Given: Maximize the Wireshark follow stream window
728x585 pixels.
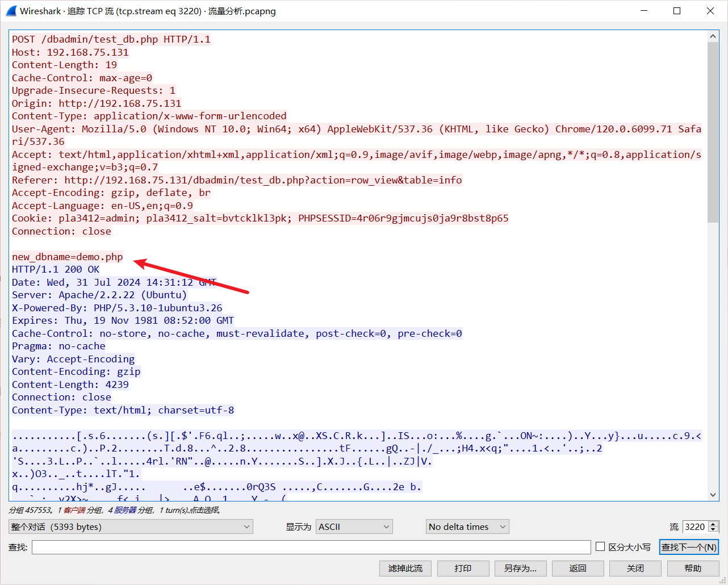Looking at the screenshot, I should [677, 11].
